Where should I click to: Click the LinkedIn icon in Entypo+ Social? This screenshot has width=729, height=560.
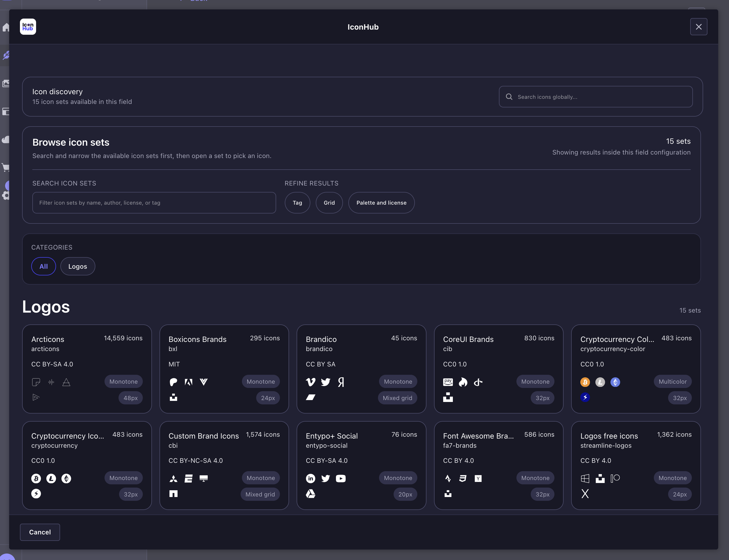[310, 479]
